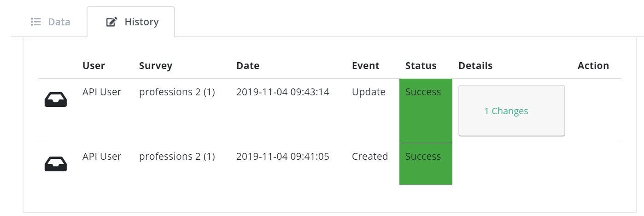Click the Status column header
644x216 pixels.
point(421,66)
